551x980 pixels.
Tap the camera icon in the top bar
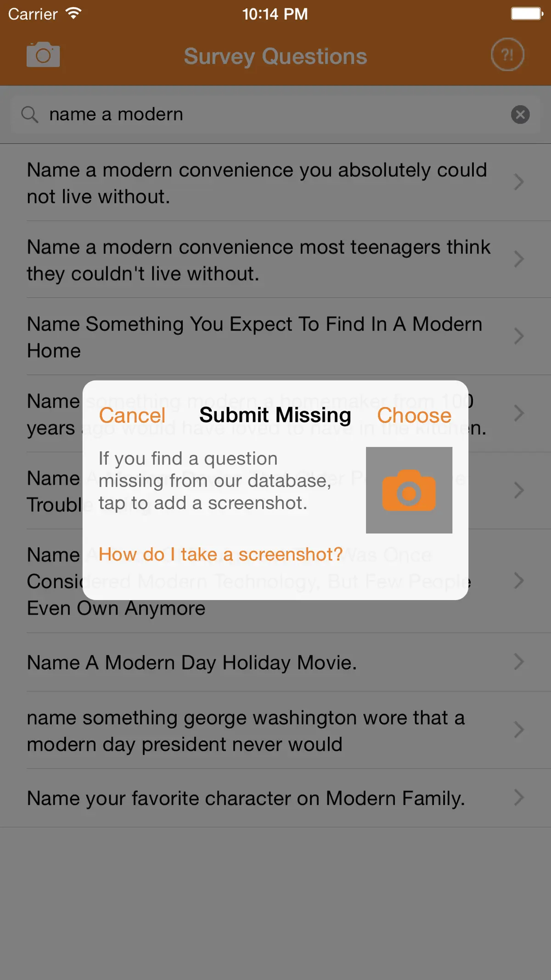tap(43, 55)
